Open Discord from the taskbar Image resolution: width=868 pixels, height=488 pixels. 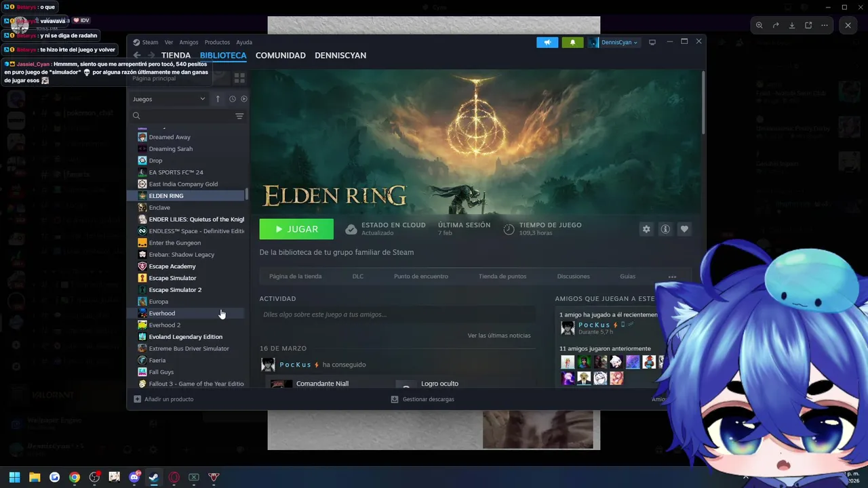(134, 477)
